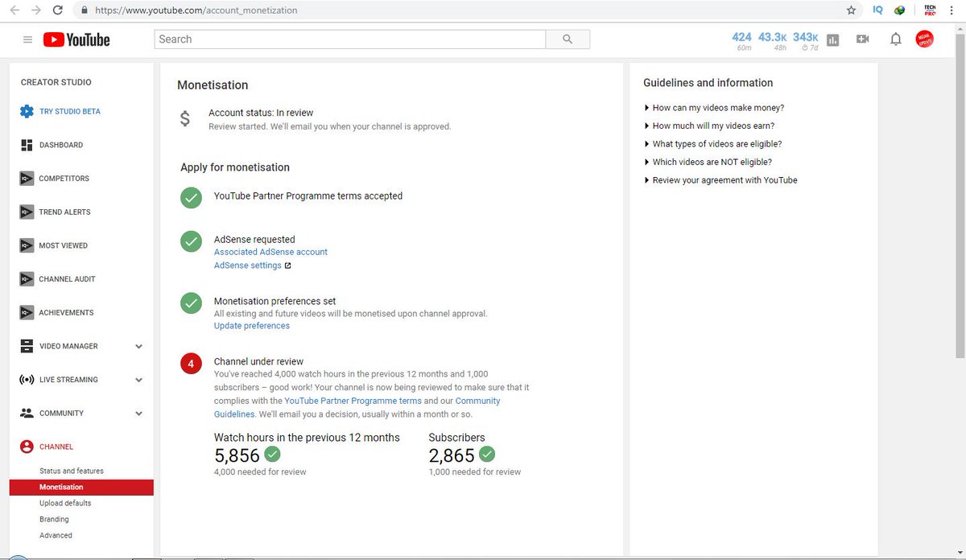Image resolution: width=966 pixels, height=560 pixels.
Task: Click the vidIQ 343K 7d stat
Action: pyautogui.click(x=806, y=41)
